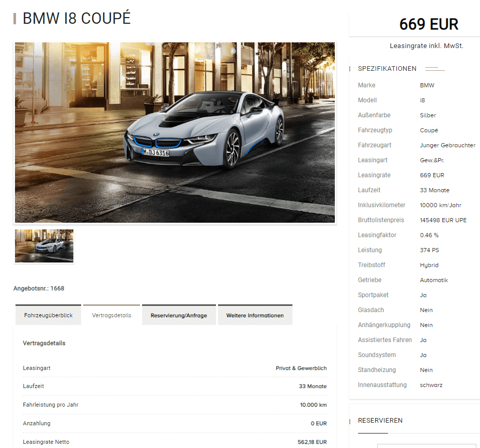The width and height of the screenshot is (480, 448).
Task: Click the bold "Vertragsdetails" heading inside the panel
Action: (x=44, y=343)
